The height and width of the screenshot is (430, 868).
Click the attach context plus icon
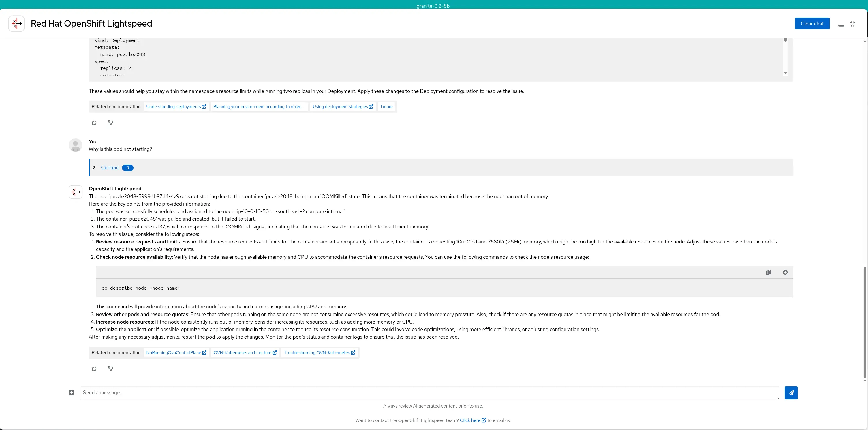[x=72, y=393]
